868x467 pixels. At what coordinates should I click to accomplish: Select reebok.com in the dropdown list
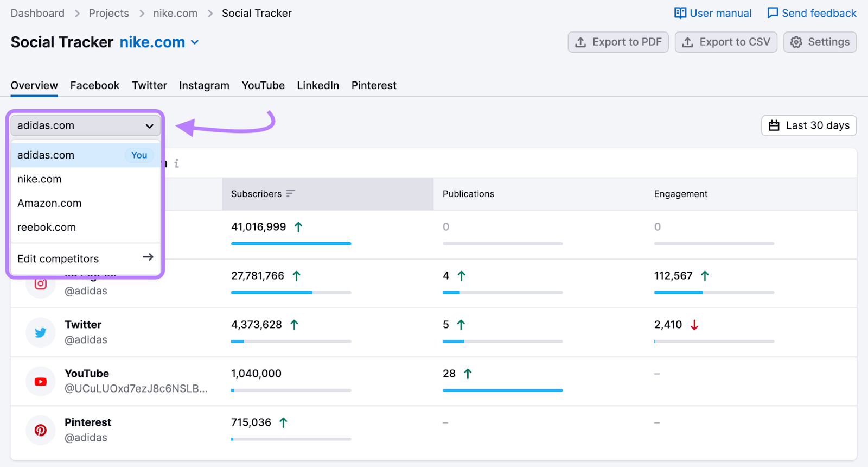click(x=86, y=228)
